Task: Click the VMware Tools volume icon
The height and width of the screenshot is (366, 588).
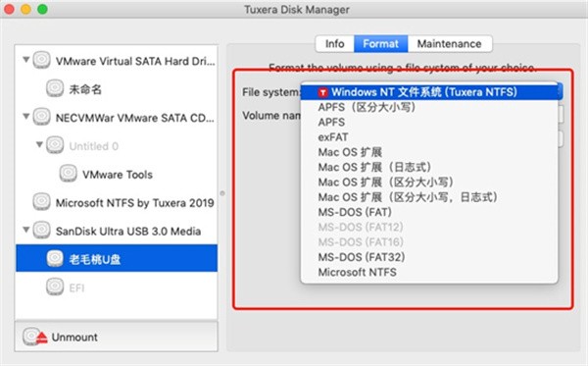Action: 69,174
